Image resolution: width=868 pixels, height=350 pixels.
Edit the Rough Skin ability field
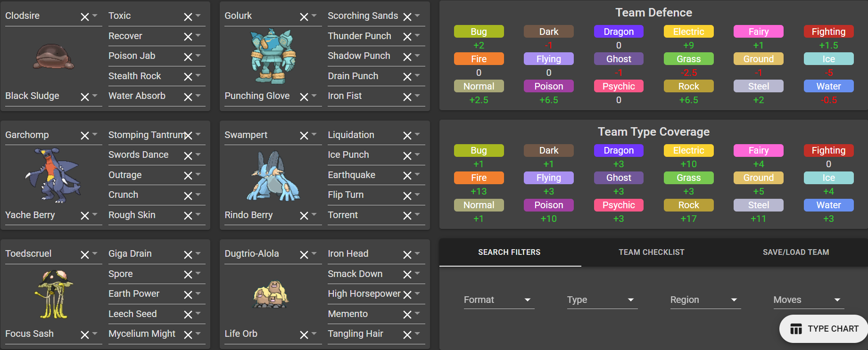click(x=157, y=215)
